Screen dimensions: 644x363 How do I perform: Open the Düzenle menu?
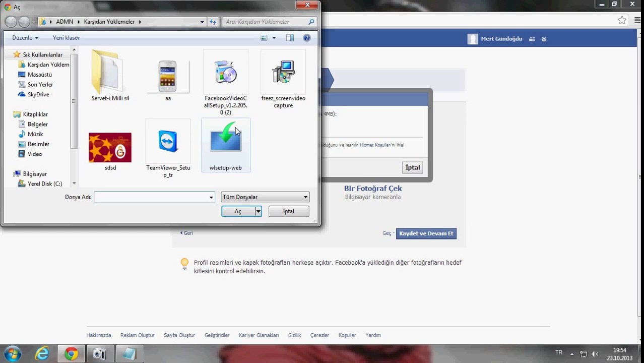tap(25, 38)
